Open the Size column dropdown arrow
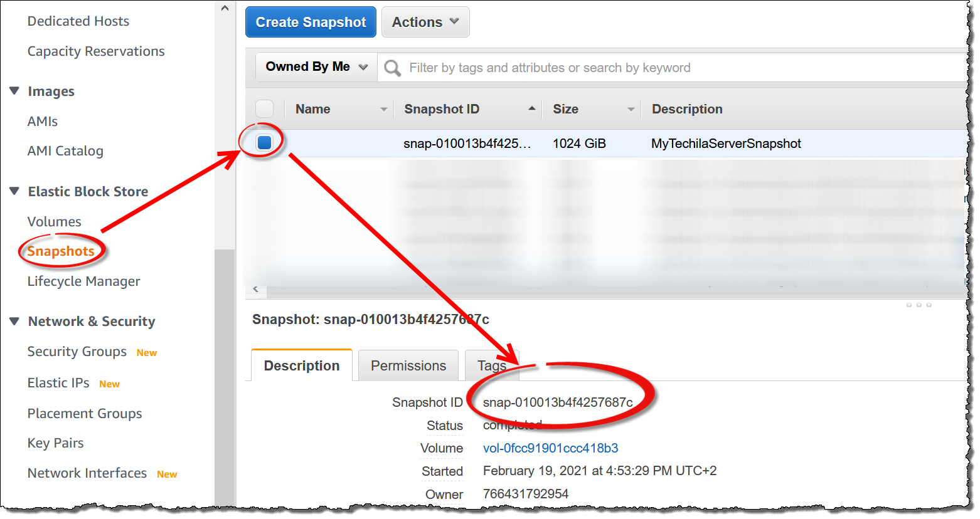The width and height of the screenshot is (980, 519). 631,109
